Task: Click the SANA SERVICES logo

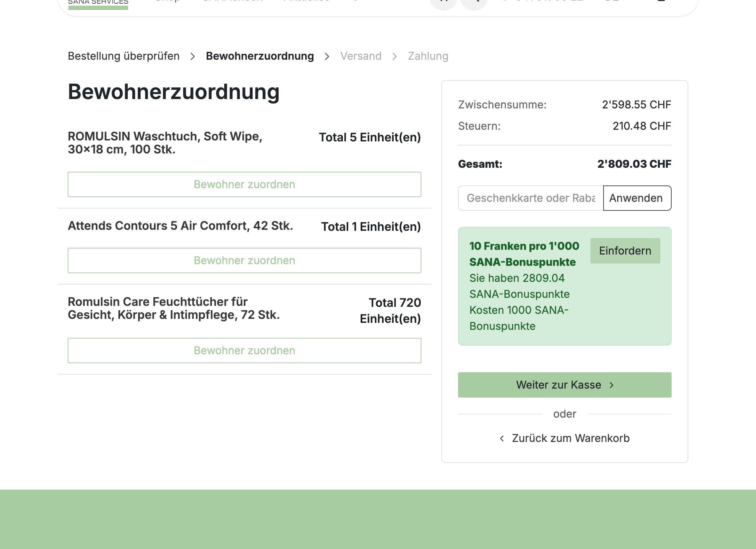Action: pyautogui.click(x=98, y=3)
